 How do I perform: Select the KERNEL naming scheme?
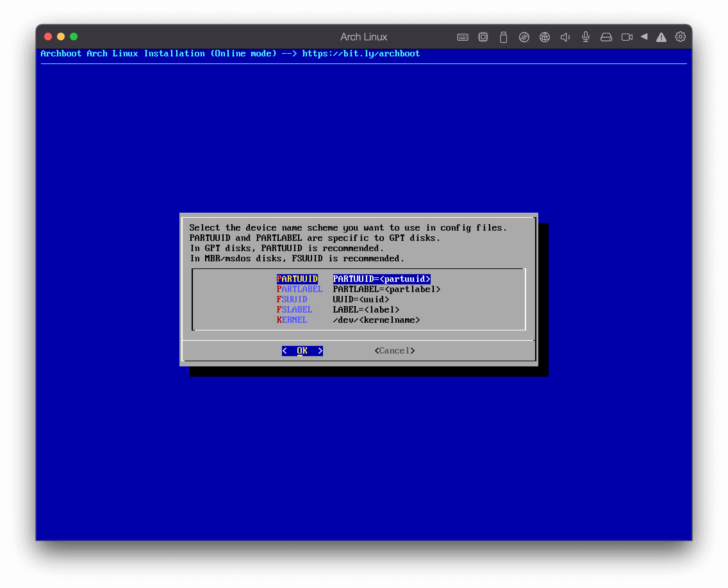pyautogui.click(x=292, y=320)
